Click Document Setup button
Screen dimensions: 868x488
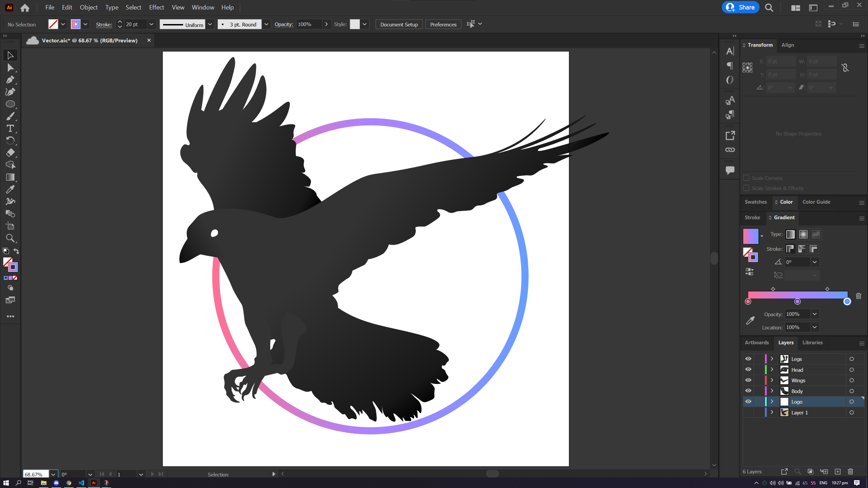click(x=399, y=24)
